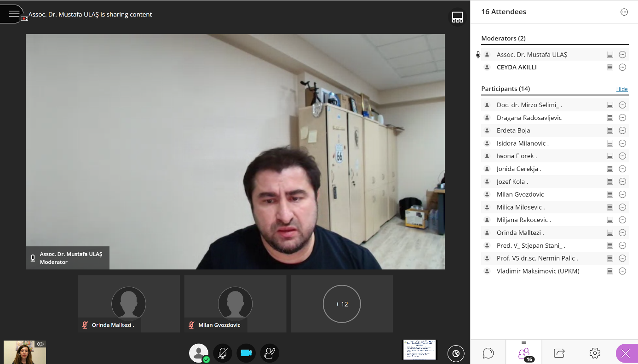
Task: Open the Session menu hamburger icon
Action: click(14, 14)
